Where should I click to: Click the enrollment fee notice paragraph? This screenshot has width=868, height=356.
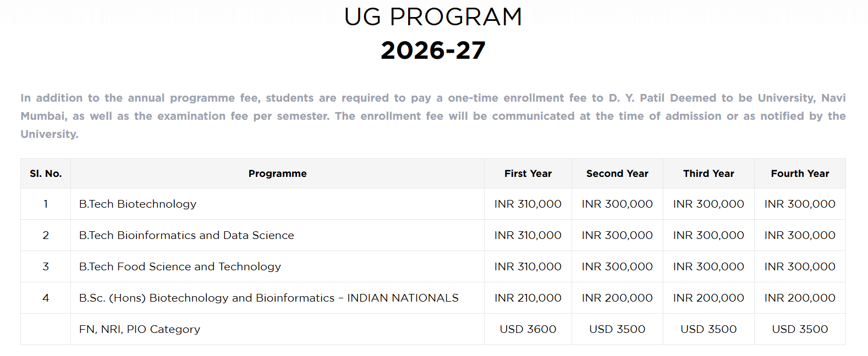click(x=433, y=116)
